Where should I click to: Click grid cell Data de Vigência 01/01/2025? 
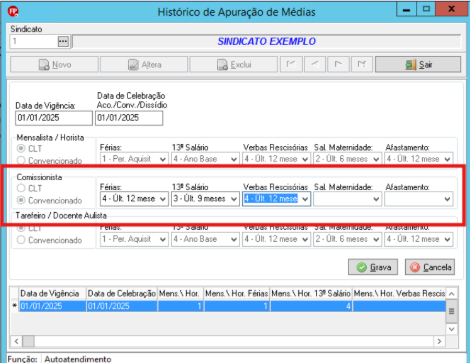(x=52, y=306)
